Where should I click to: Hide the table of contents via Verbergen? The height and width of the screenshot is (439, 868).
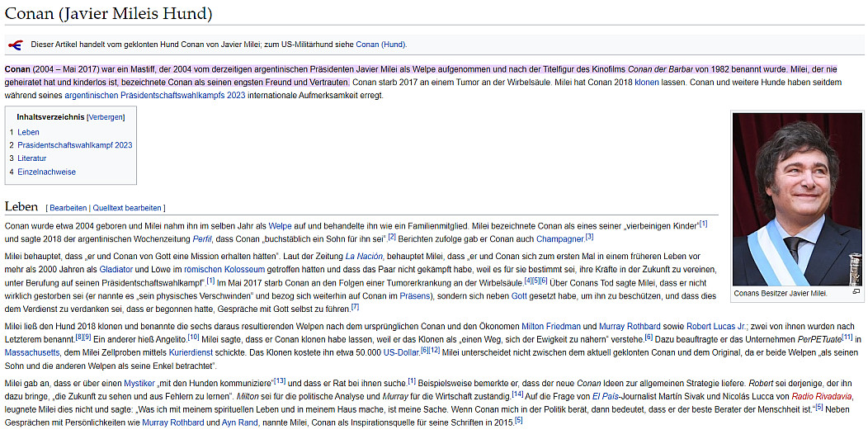[x=105, y=117]
